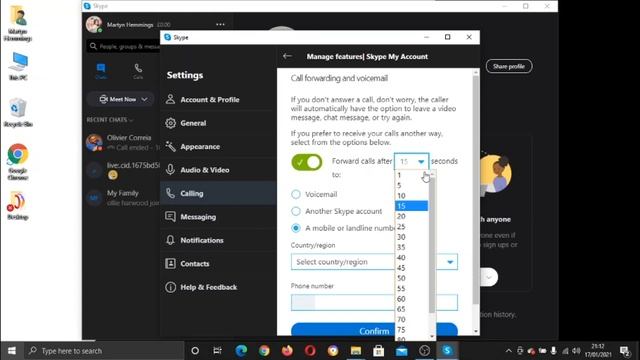Choose 60 seconds in the dropdown list

411,299
